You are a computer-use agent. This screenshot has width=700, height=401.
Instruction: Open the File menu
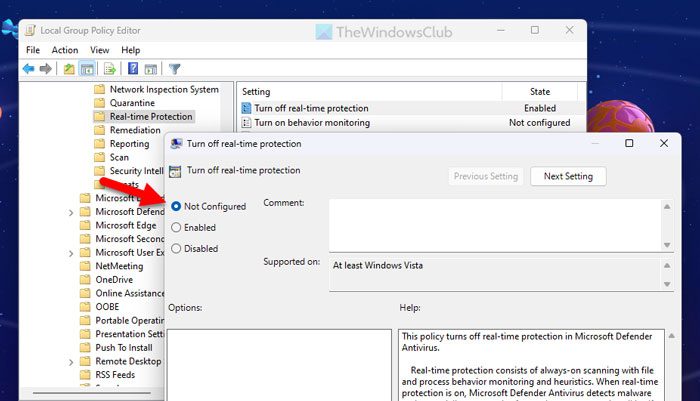tap(33, 50)
